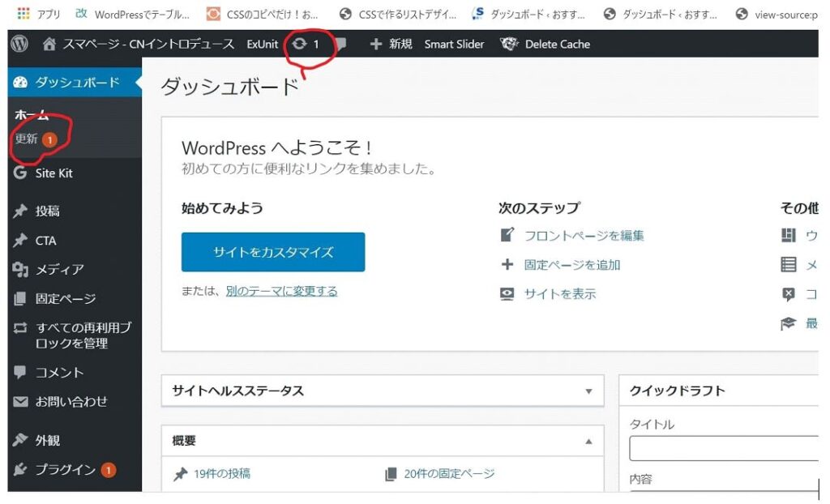The image size is (830, 504).
Task: Click the plus icon next to 新規
Action: pyautogui.click(x=376, y=44)
